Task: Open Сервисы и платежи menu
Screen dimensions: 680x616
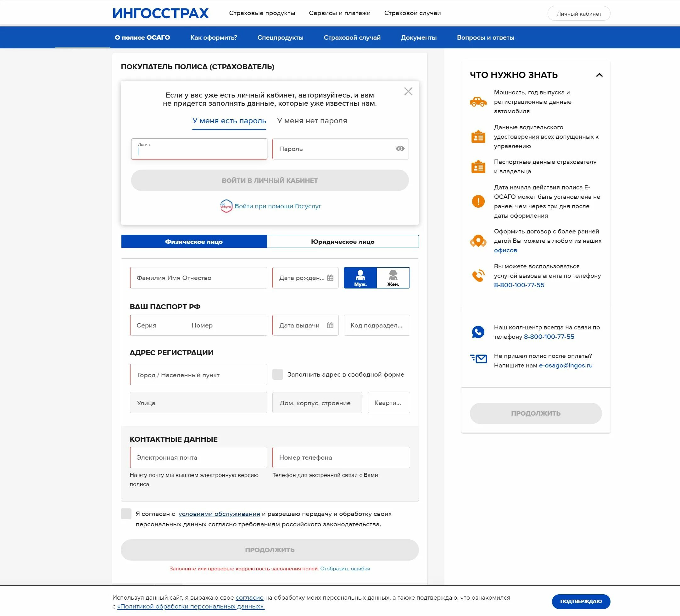Action: pyautogui.click(x=339, y=13)
